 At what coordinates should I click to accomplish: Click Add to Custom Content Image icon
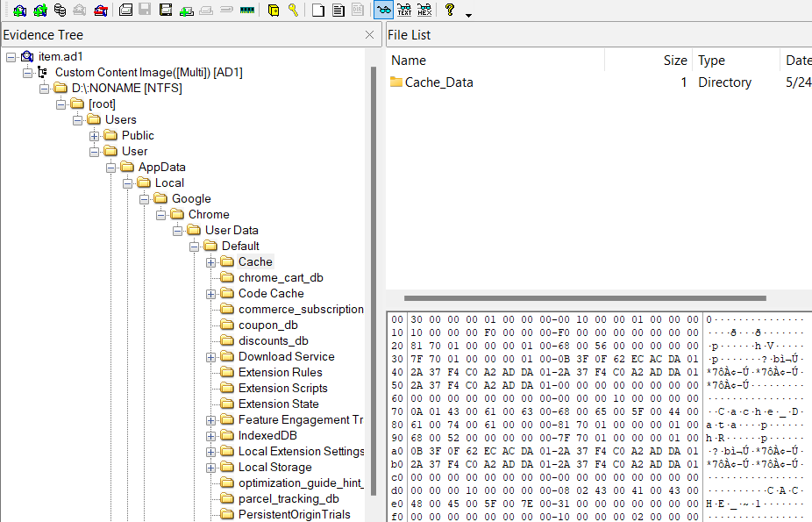point(187,10)
